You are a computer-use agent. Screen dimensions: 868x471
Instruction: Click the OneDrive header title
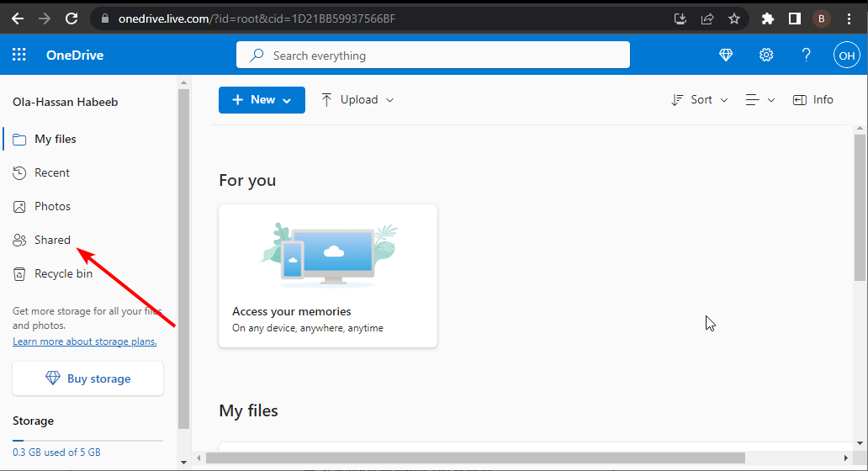[x=75, y=55]
